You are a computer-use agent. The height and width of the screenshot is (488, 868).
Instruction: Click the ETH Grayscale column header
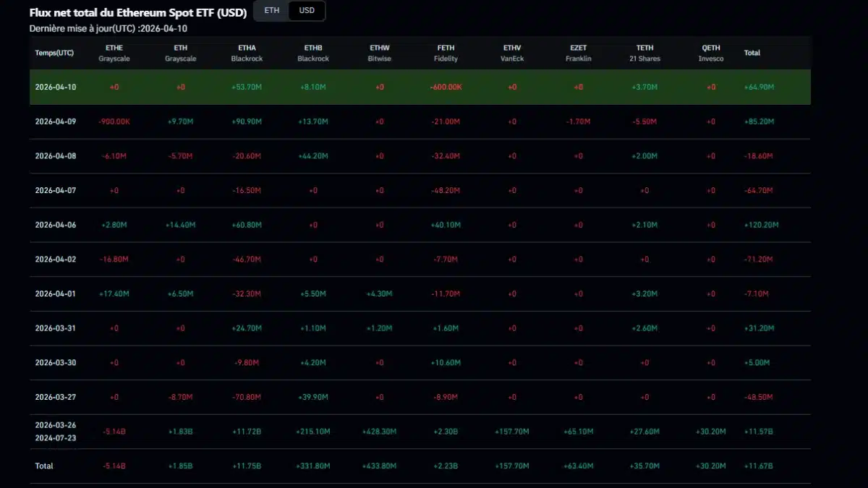(x=180, y=53)
